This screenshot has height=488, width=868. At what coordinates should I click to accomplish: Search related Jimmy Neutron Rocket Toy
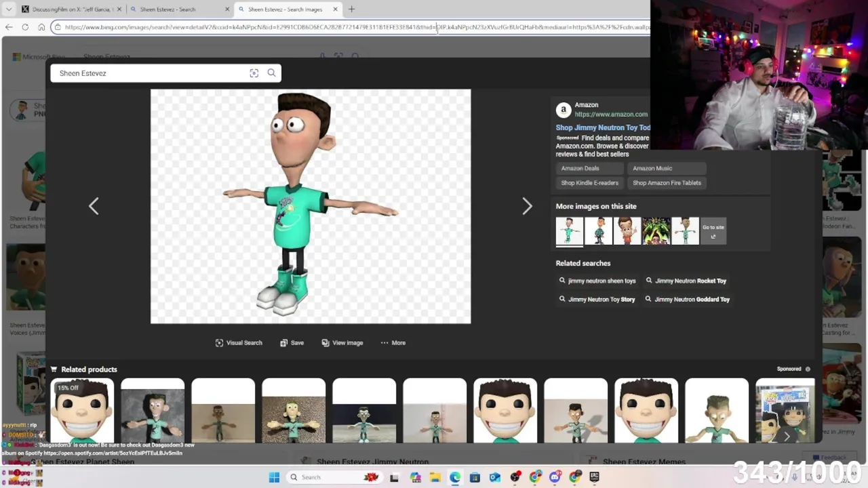click(x=686, y=281)
